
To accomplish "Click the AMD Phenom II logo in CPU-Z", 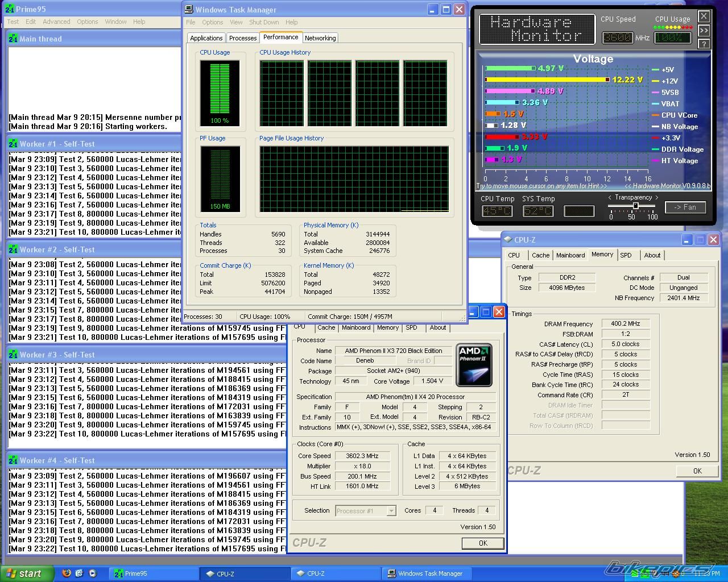I will pyautogui.click(x=474, y=365).
